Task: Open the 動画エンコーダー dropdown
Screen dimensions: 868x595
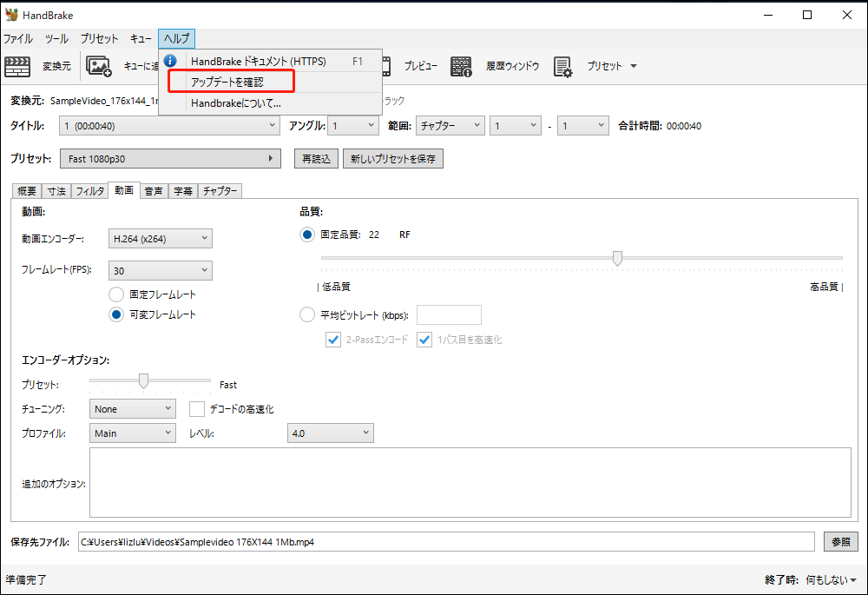Action: 160,238
